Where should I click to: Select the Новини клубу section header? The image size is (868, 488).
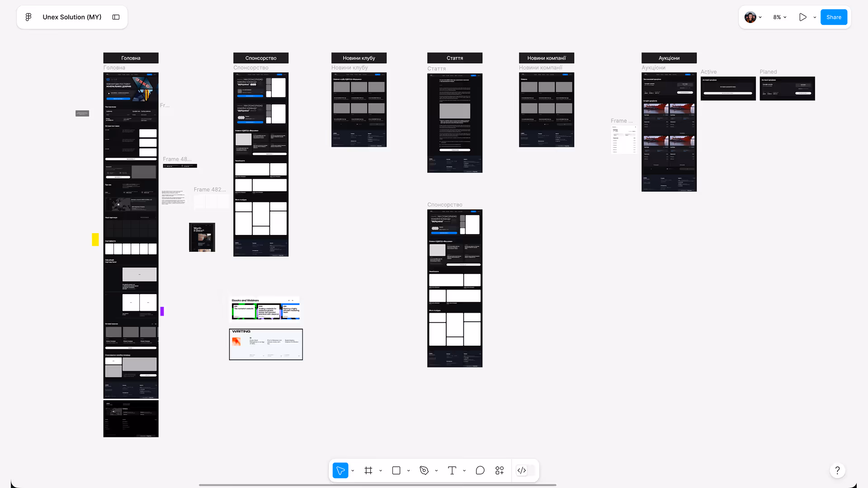[359, 58]
